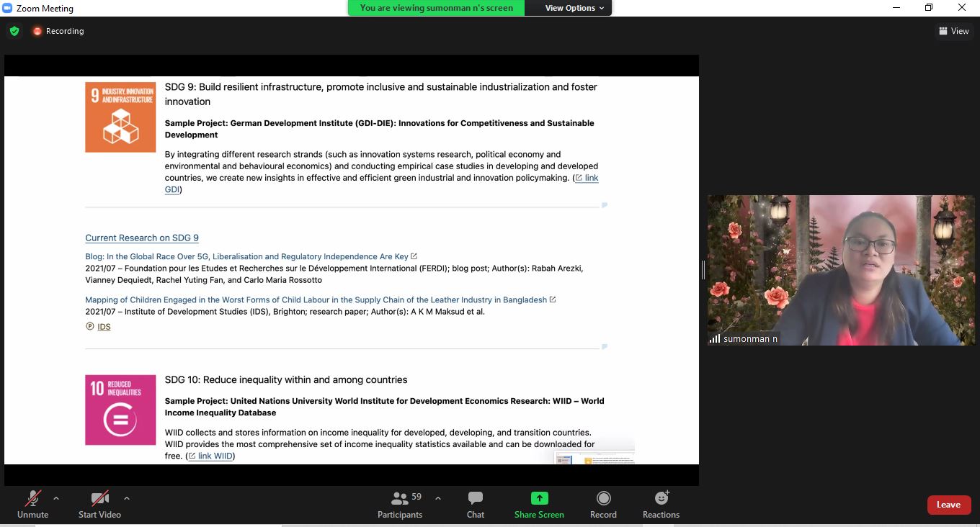980x527 pixels.
Task: Open audio options arrow next to Unmute
Action: 56,498
